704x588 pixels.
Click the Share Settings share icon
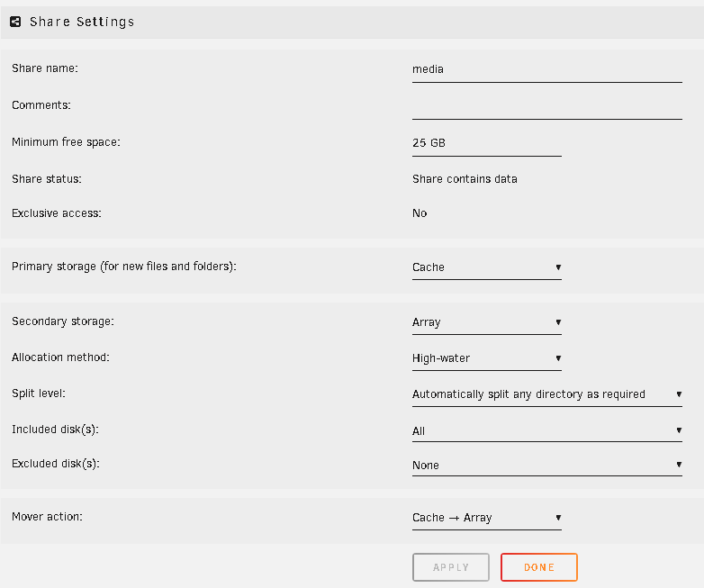click(x=15, y=22)
